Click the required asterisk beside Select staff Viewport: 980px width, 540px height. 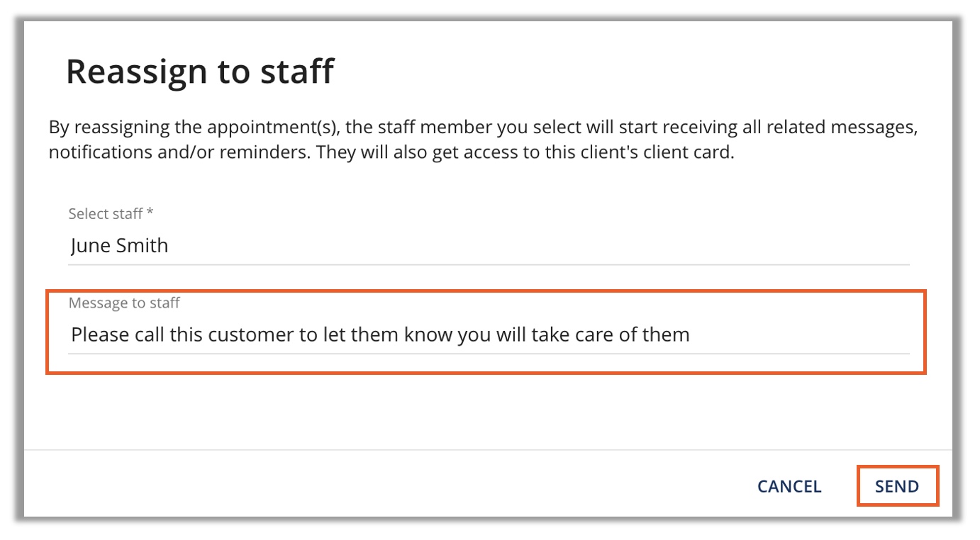[x=150, y=213]
